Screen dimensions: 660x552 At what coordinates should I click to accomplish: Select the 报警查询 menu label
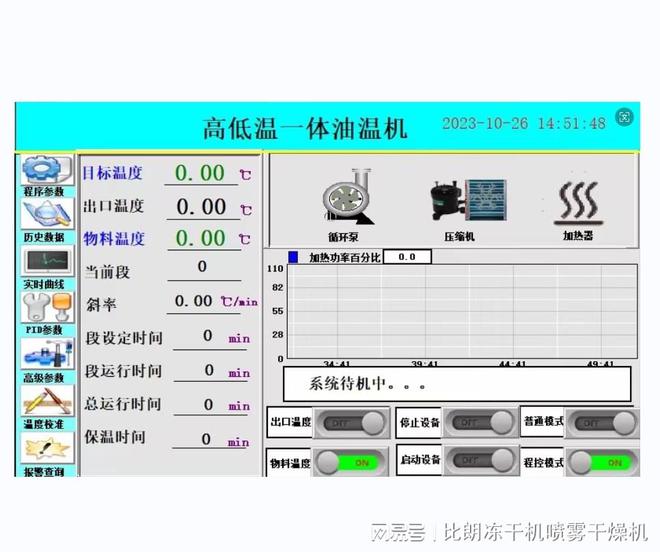tap(44, 472)
